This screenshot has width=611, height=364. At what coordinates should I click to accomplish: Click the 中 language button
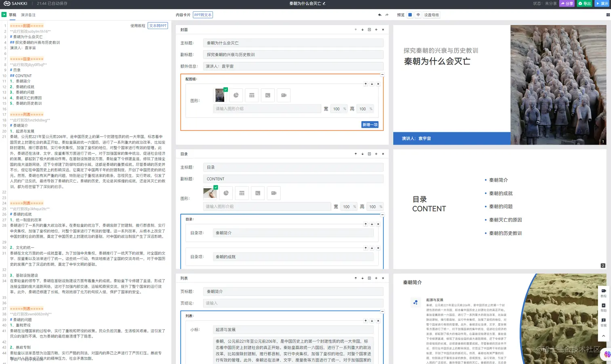418,15
